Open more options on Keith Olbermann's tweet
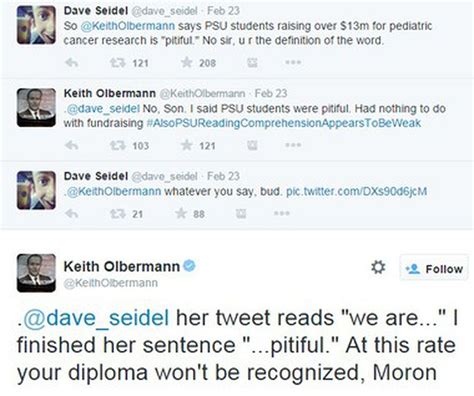 click(x=293, y=145)
